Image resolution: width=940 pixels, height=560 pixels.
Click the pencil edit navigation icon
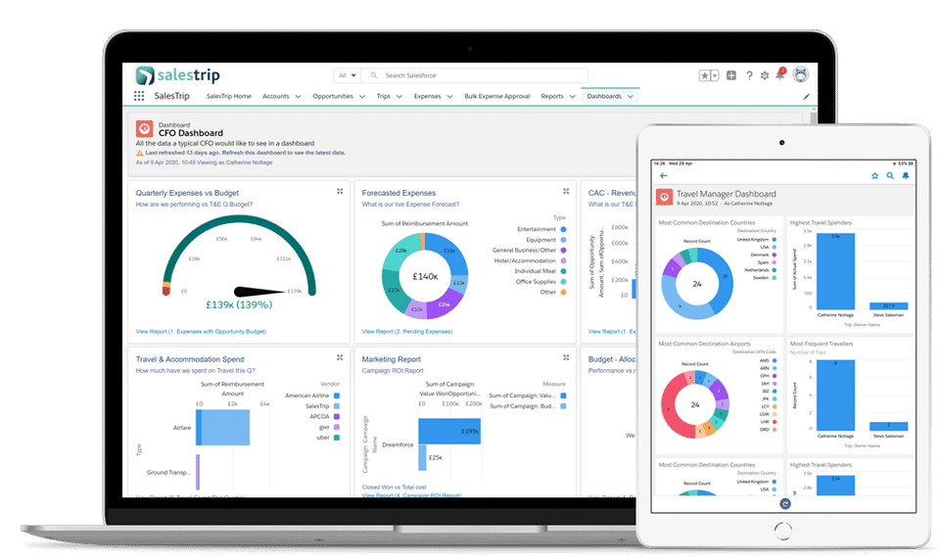click(x=806, y=97)
